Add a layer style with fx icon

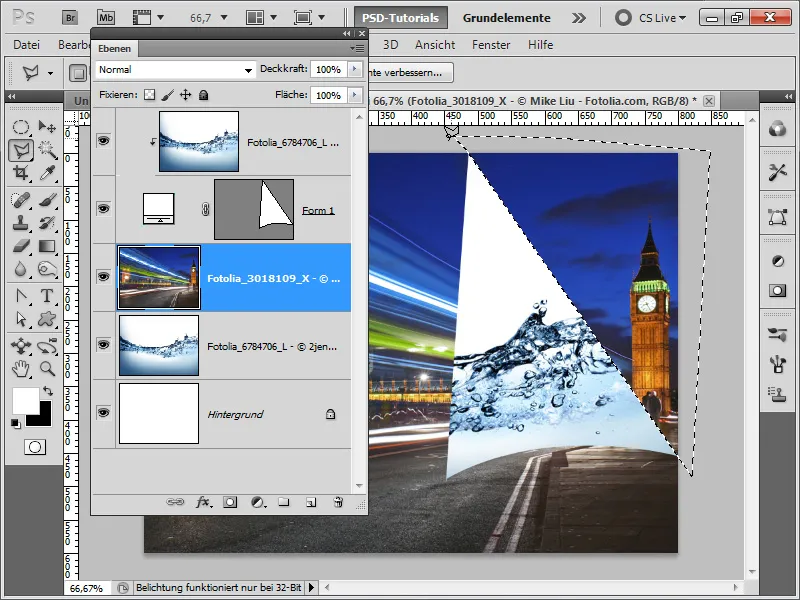tap(204, 502)
